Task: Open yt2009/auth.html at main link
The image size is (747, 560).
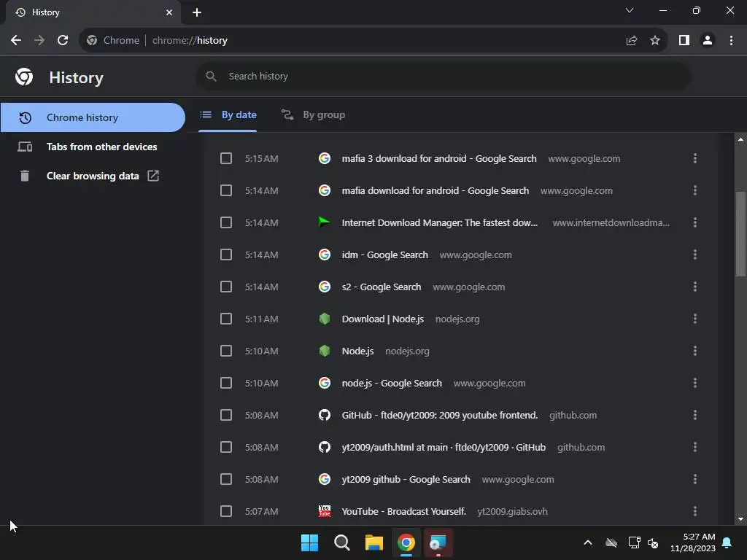Action: pyautogui.click(x=444, y=447)
